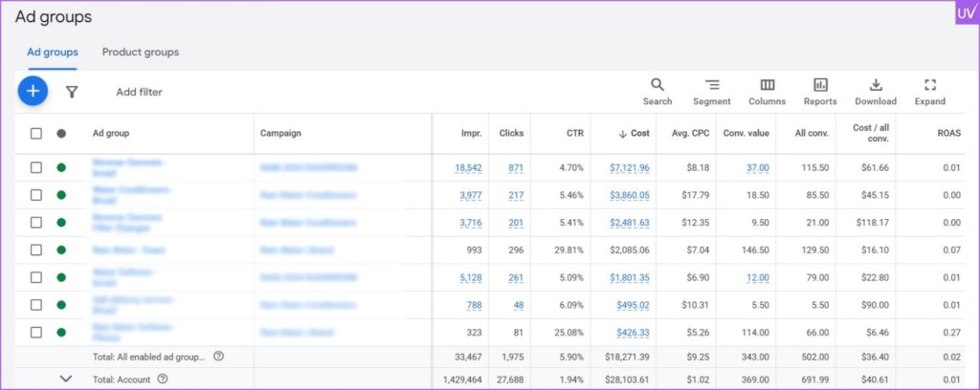The image size is (980, 390).
Task: Expand the table to full view
Action: pos(929,92)
